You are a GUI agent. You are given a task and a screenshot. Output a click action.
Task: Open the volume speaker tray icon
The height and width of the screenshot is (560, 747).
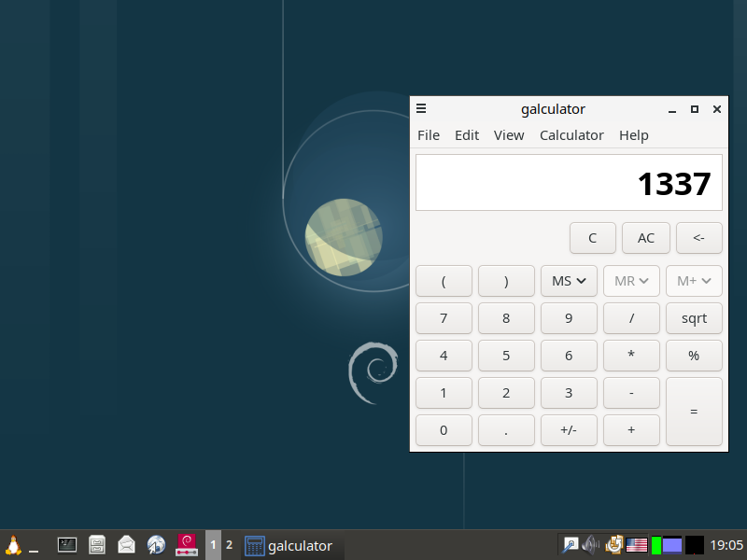(x=591, y=545)
